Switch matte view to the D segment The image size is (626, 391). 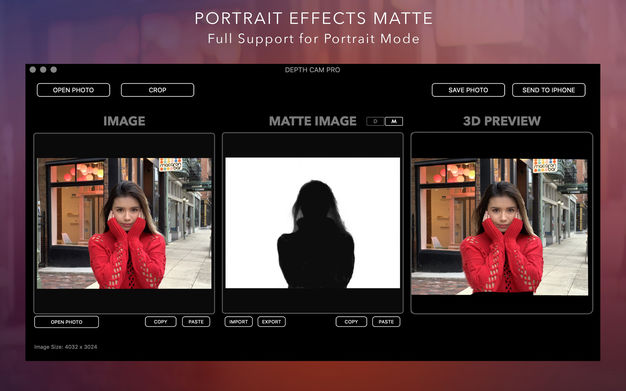coord(375,121)
